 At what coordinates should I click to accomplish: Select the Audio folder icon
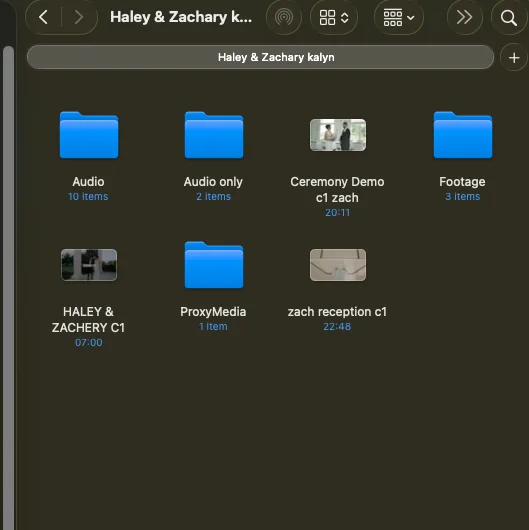pyautogui.click(x=89, y=135)
